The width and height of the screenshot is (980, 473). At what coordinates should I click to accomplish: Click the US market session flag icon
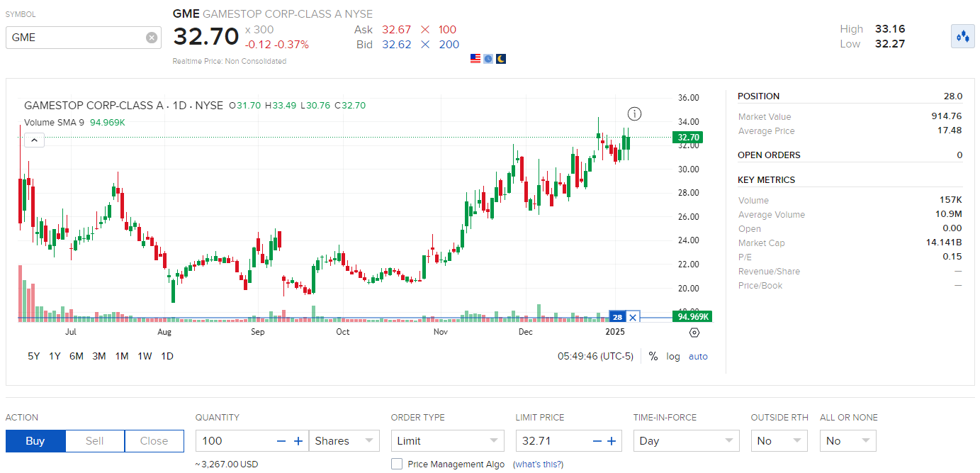click(475, 58)
